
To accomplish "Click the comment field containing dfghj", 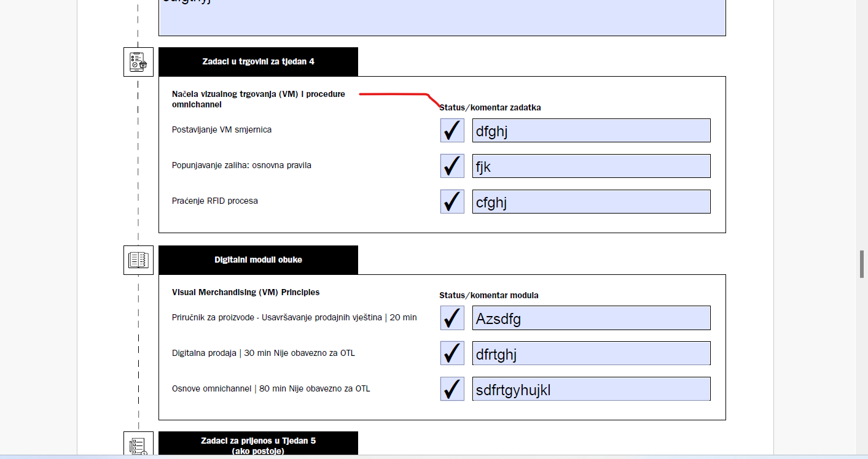I will point(592,130).
